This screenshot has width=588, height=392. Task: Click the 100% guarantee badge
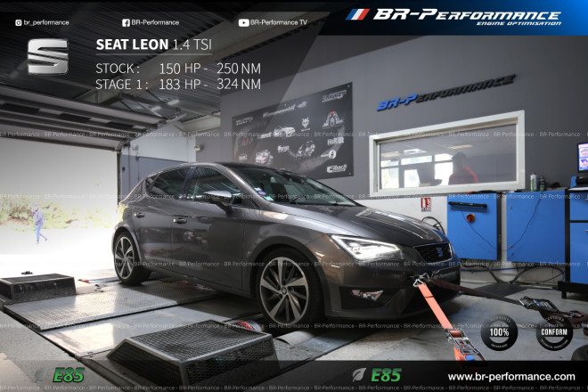pos(499,333)
